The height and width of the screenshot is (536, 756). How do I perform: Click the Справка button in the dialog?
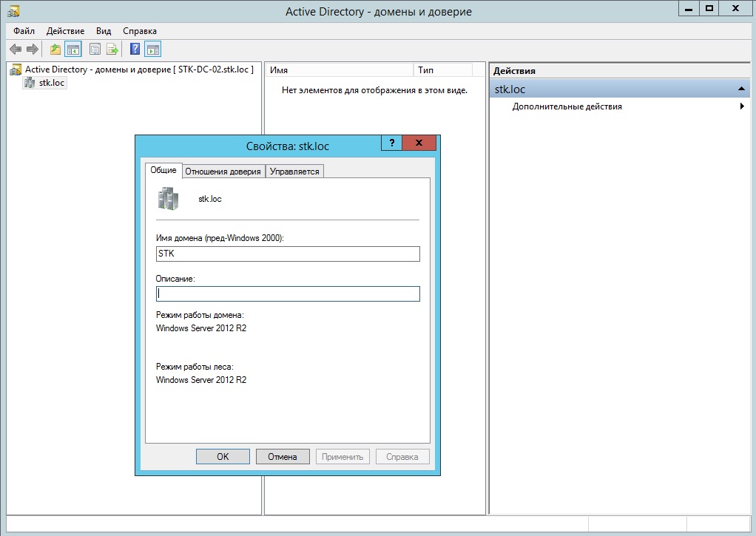[x=402, y=456]
